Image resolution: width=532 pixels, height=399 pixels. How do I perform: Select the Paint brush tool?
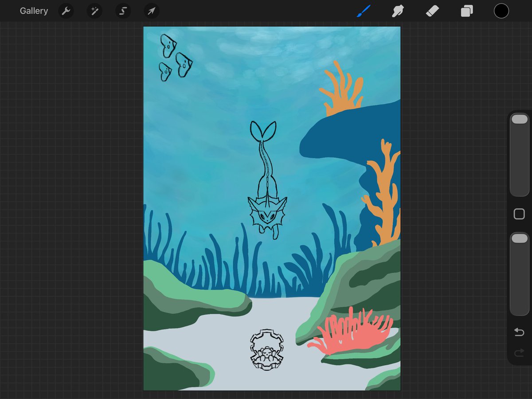(364, 11)
